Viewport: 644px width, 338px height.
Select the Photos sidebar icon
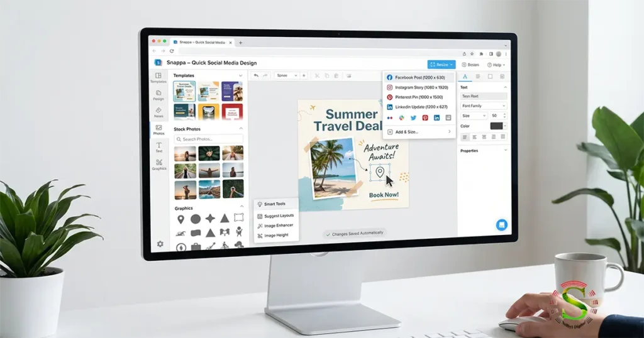point(158,130)
